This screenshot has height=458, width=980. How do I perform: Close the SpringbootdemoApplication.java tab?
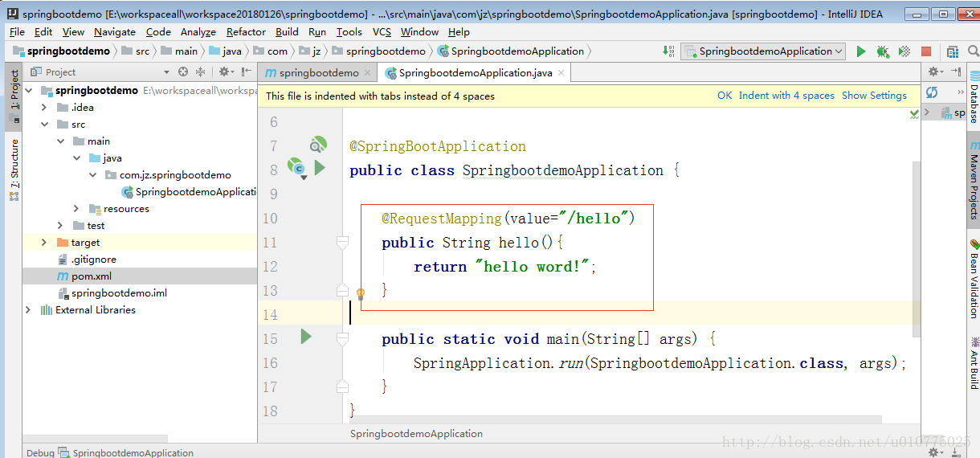tap(561, 72)
